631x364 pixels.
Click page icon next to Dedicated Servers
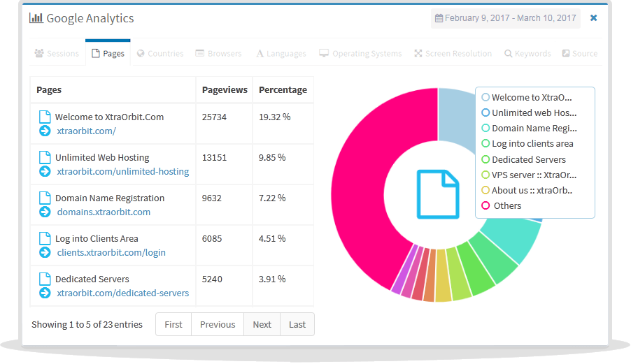[45, 279]
